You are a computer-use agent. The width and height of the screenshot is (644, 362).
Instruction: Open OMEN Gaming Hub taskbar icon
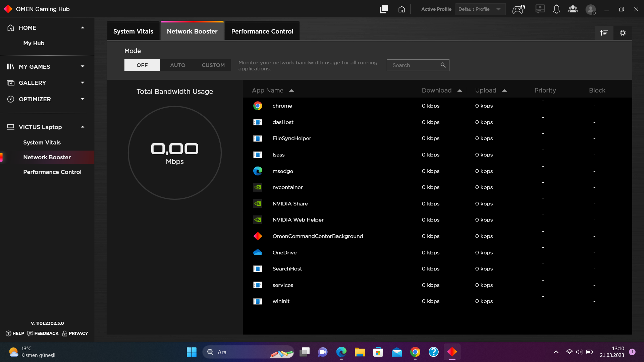452,352
